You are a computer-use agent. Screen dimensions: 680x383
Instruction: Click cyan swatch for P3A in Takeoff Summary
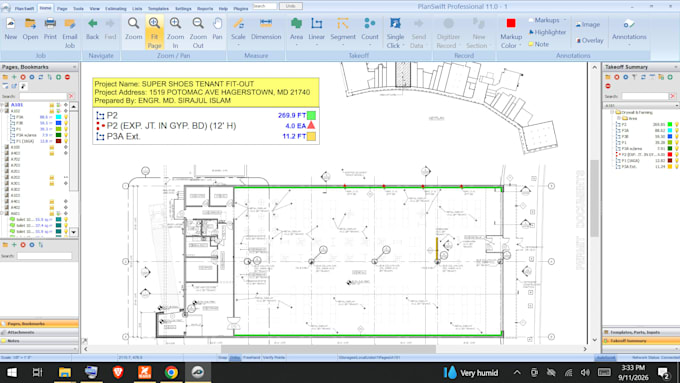(670, 130)
